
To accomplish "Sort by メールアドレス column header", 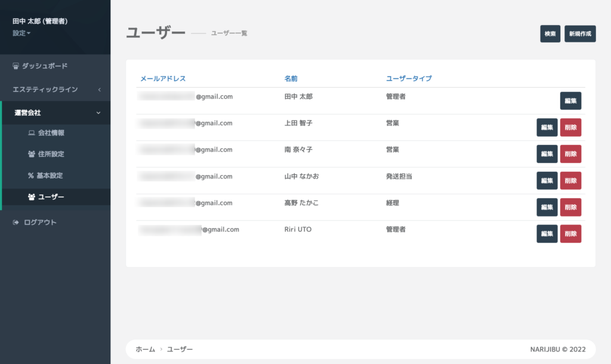I will tap(163, 79).
